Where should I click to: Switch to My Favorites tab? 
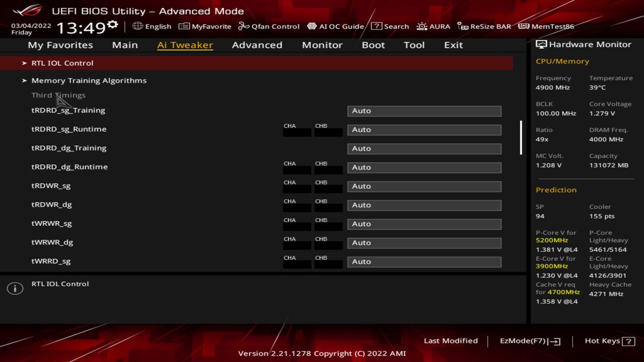[x=60, y=45]
